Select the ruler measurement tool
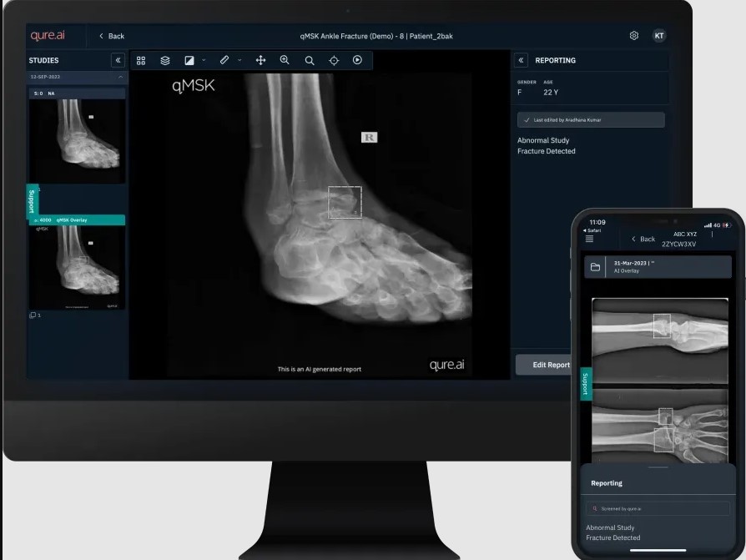This screenshot has width=746, height=560. coord(224,60)
